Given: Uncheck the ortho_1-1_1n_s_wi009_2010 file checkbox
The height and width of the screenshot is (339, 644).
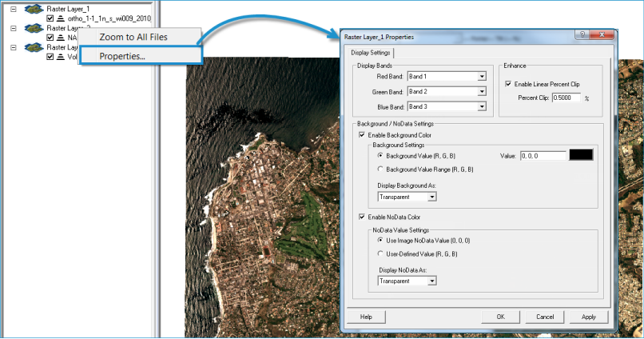Looking at the screenshot, I should tap(50, 18).
